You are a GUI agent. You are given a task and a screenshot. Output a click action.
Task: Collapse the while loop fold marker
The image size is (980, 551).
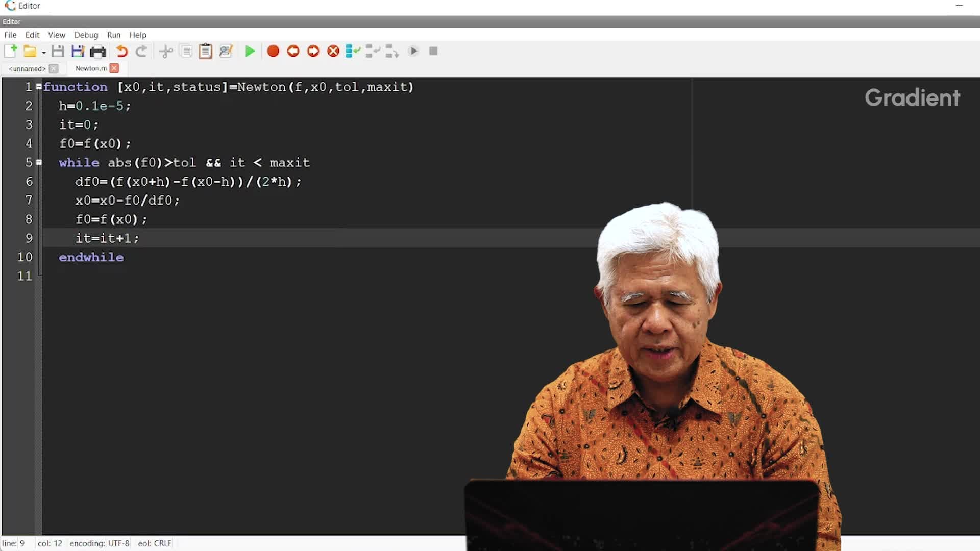[x=39, y=162]
